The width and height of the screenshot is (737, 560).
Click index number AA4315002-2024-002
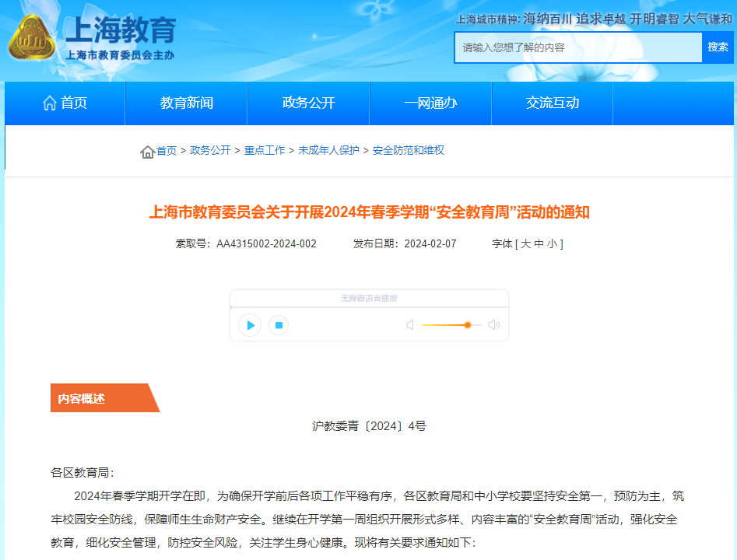tap(266, 243)
